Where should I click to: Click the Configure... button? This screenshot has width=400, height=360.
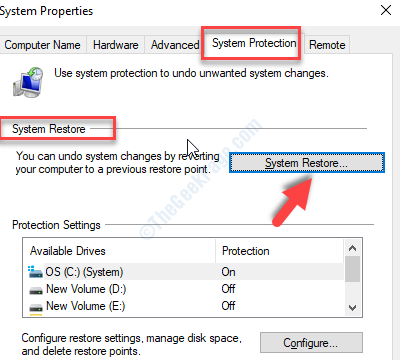point(311,342)
